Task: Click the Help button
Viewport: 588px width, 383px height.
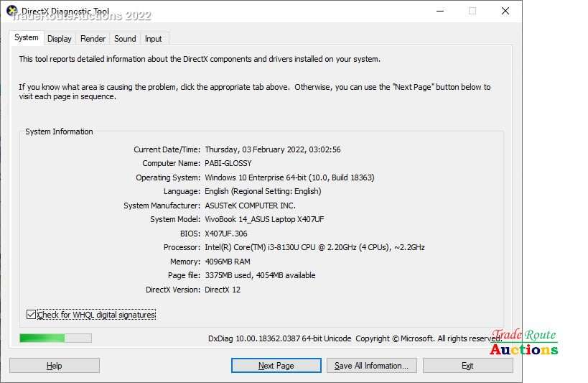Action: tap(55, 366)
